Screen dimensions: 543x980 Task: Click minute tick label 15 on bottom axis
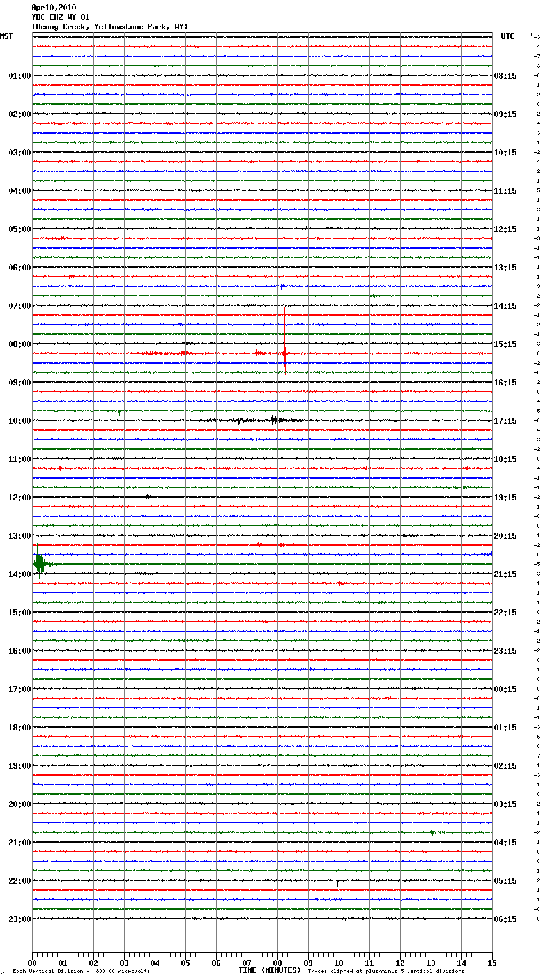[492, 963]
